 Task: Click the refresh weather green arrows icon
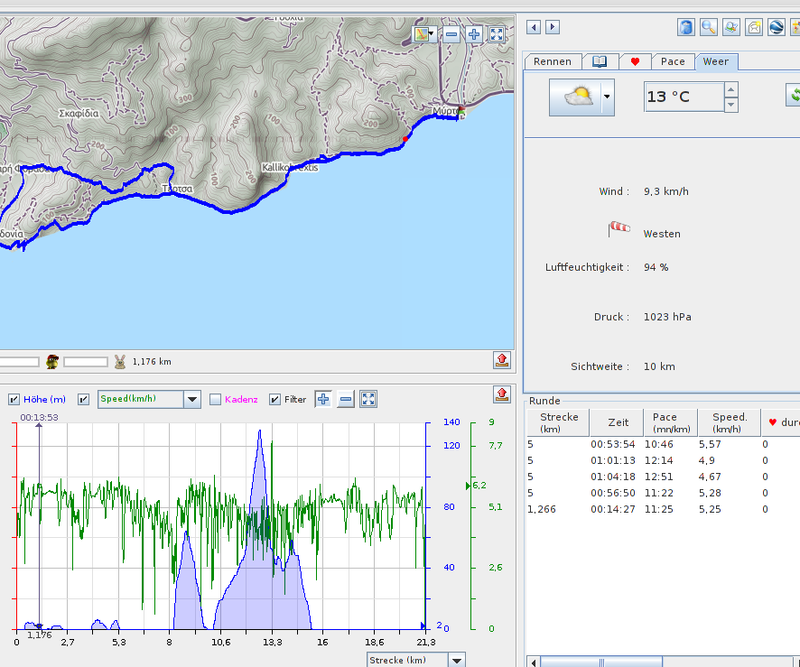pyautogui.click(x=794, y=96)
